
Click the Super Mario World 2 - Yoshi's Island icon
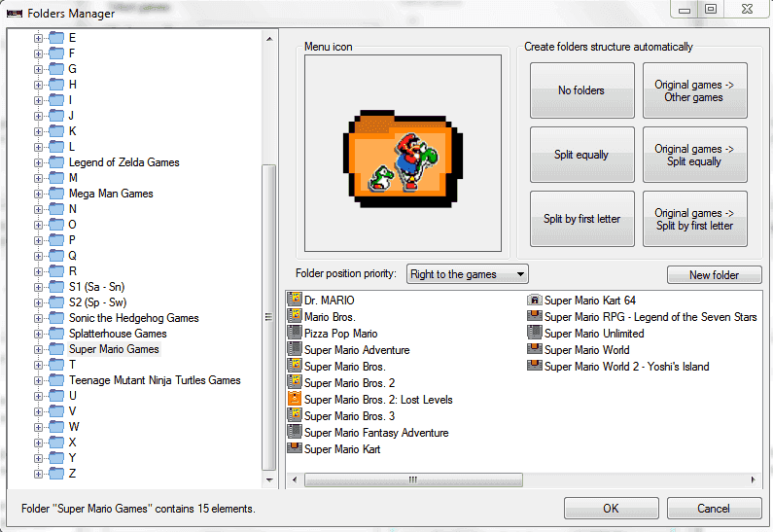[535, 366]
